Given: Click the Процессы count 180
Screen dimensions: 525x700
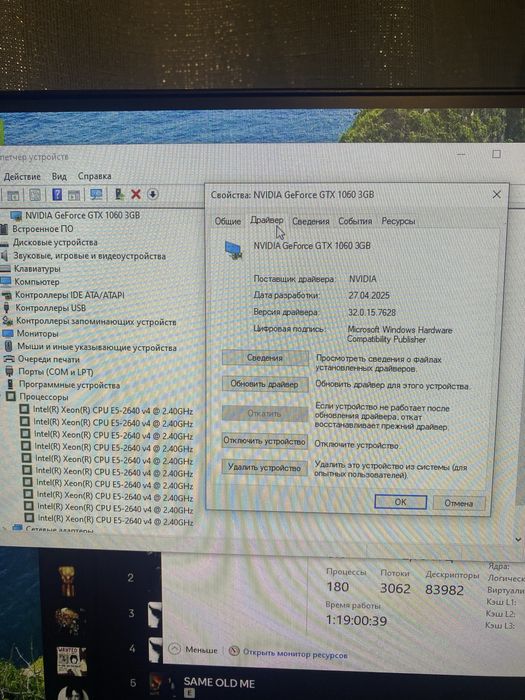Looking at the screenshot, I should pos(338,587).
